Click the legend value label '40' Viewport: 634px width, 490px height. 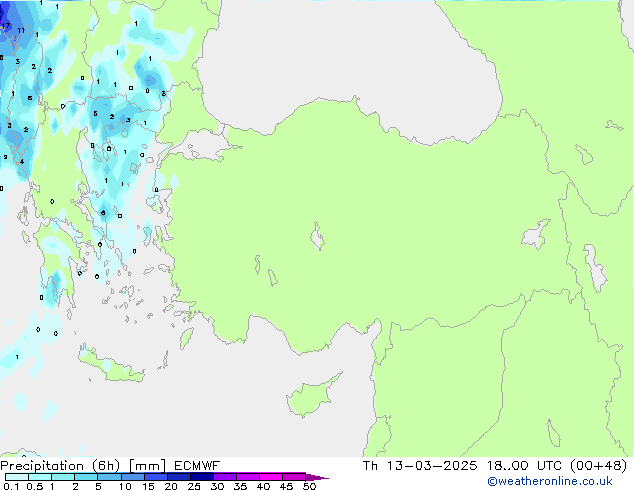click(263, 486)
